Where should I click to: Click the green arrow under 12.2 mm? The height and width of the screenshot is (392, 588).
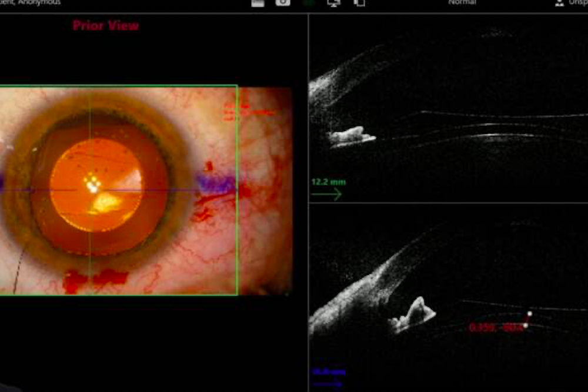coord(326,195)
